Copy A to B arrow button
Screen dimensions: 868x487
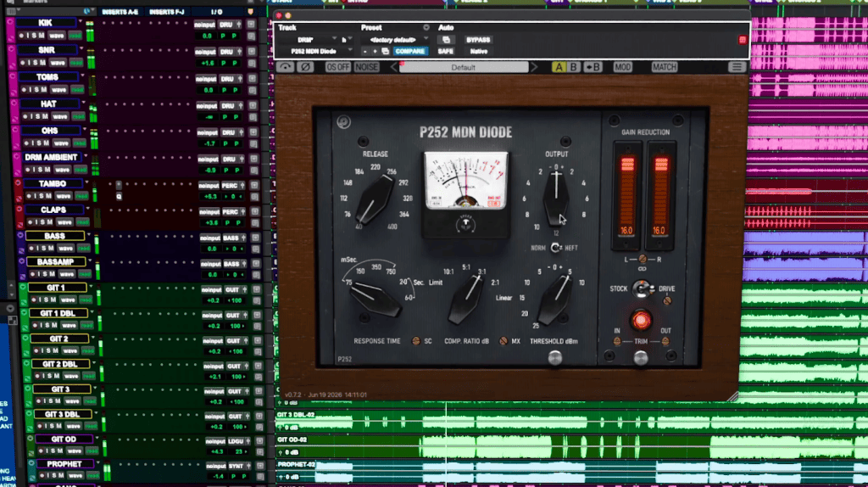coord(593,67)
